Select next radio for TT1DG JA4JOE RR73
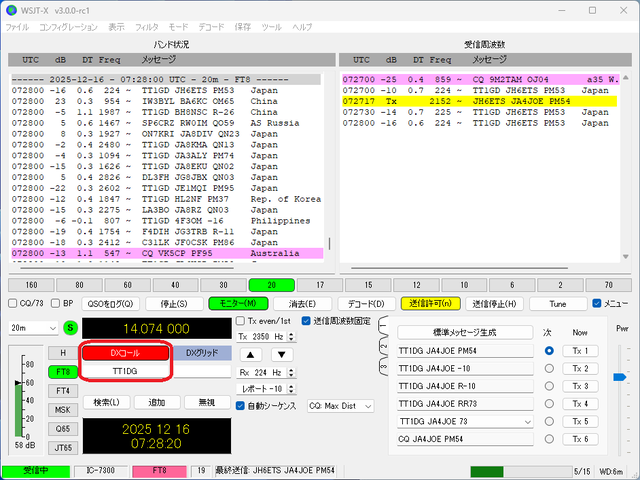The height and width of the screenshot is (480, 640). coord(549,404)
